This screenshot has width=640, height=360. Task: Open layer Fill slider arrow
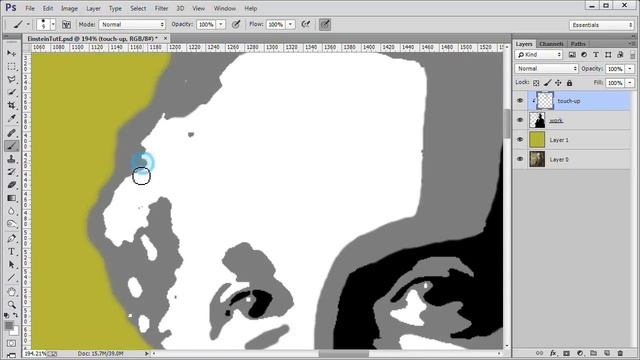pos(630,83)
